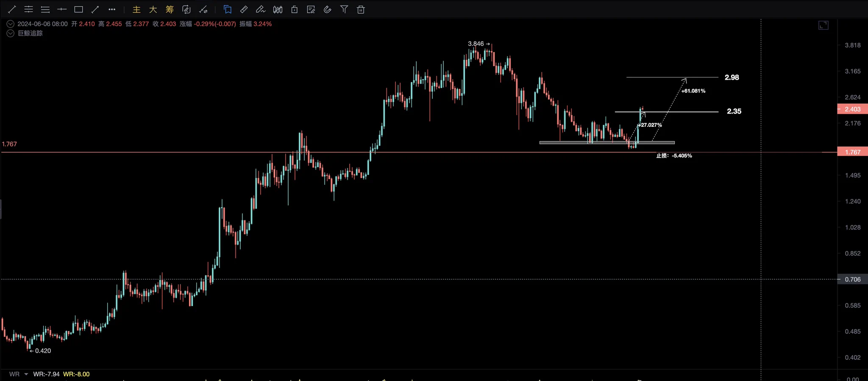
Task: Click the 0.706 crosshair price label
Action: (x=852, y=279)
